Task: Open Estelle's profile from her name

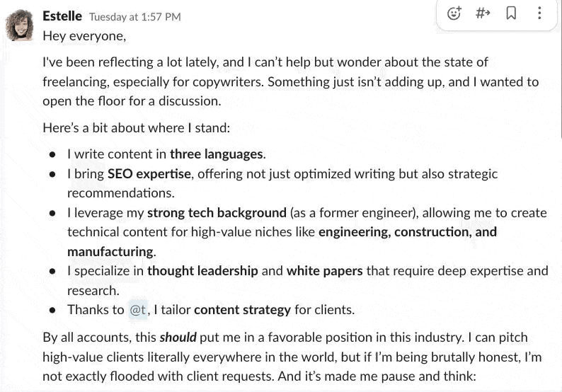Action: 62,16
